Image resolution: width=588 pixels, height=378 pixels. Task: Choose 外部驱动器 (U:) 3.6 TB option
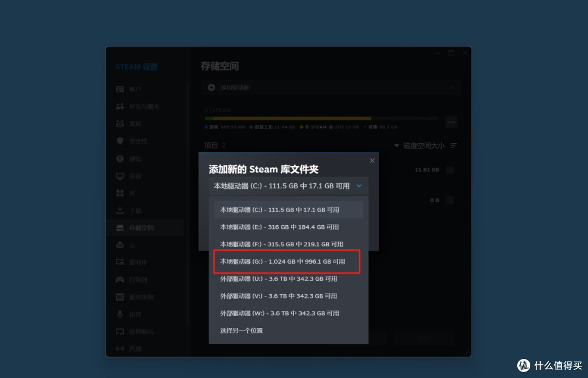(289, 278)
